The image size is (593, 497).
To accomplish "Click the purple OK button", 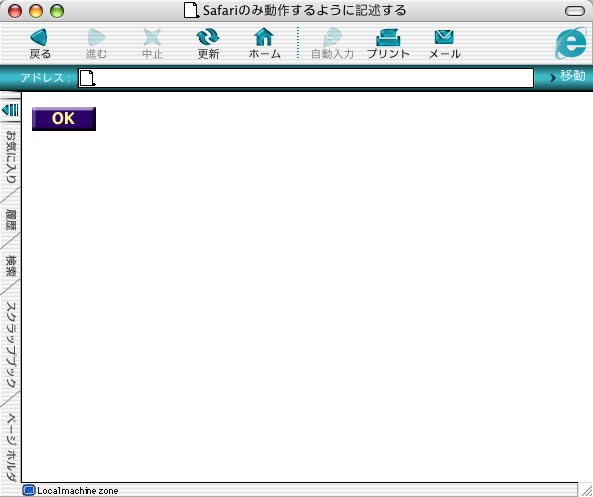I will [64, 119].
